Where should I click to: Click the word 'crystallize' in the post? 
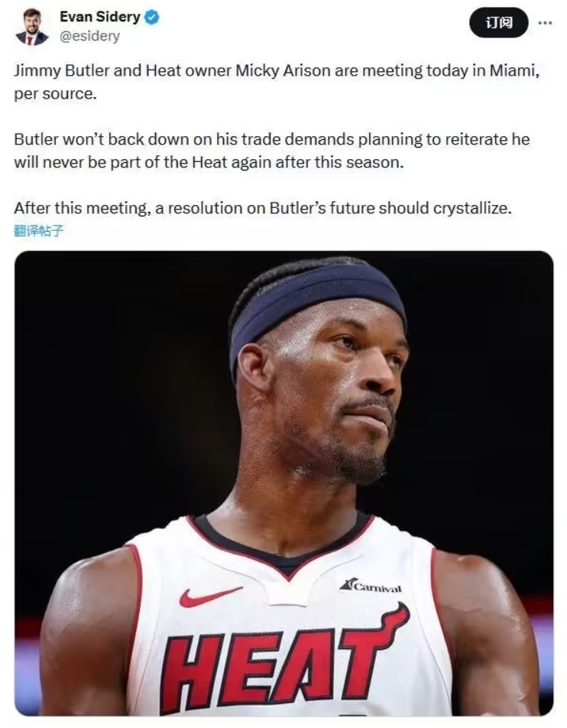(x=470, y=208)
